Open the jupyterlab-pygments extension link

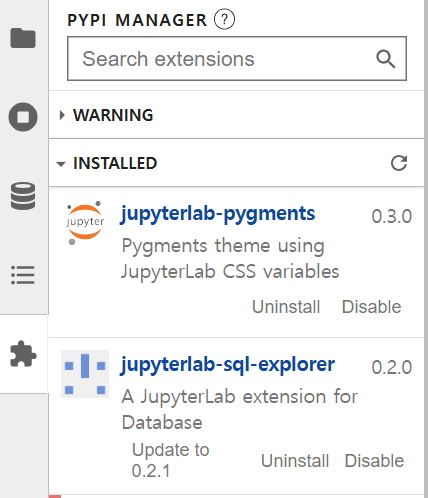218,214
